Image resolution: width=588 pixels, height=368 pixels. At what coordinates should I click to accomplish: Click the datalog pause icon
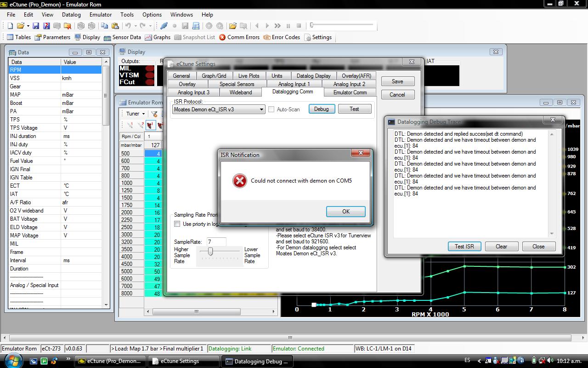point(288,26)
